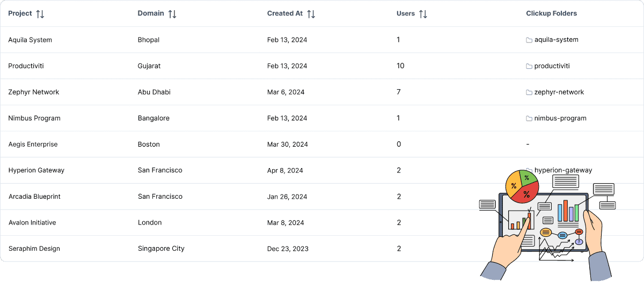Sort by Created At arrows icon
Screen dimensions: 644x282
pyautogui.click(x=311, y=14)
